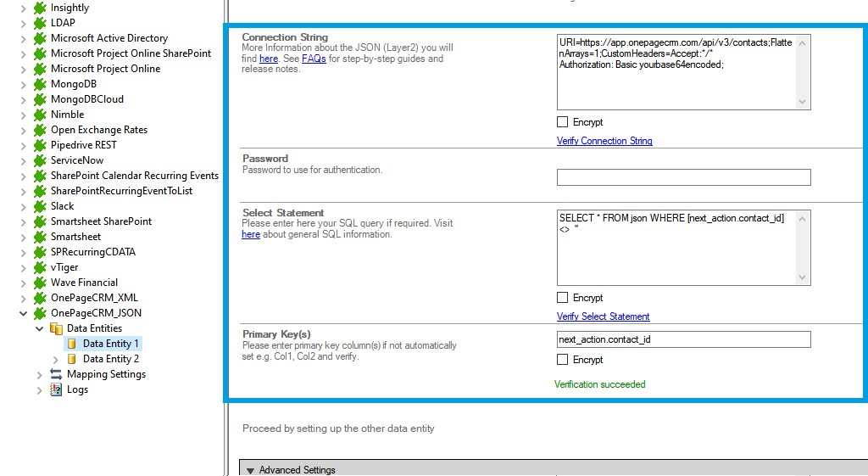Click the Insightly connection puzzle icon
This screenshot has width=868, height=476.
coord(40,8)
